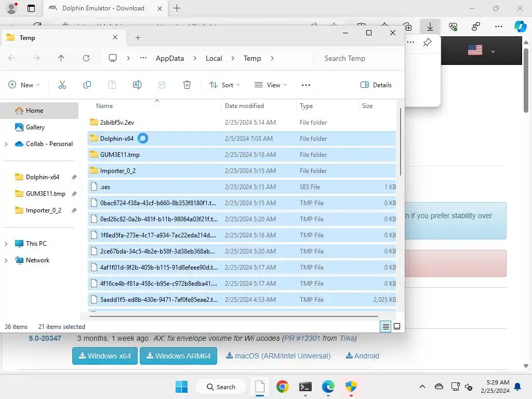
Task: Click the PR #12301 link
Action: (x=302, y=338)
